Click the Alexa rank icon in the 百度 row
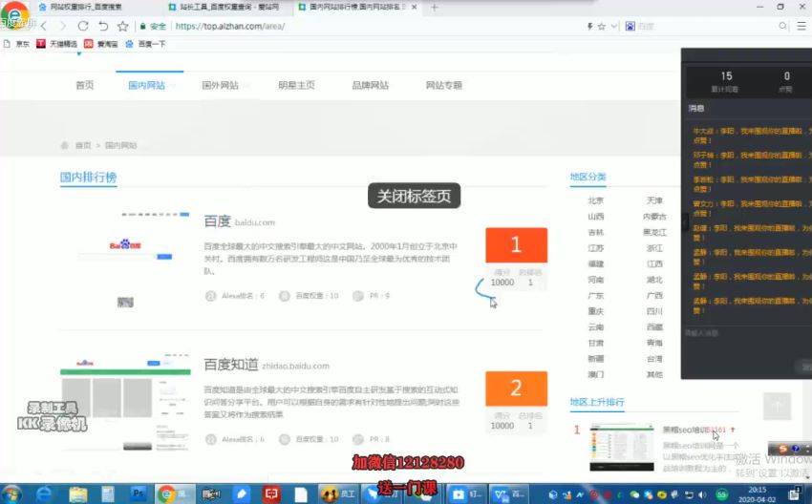812x504 pixels. click(x=210, y=296)
